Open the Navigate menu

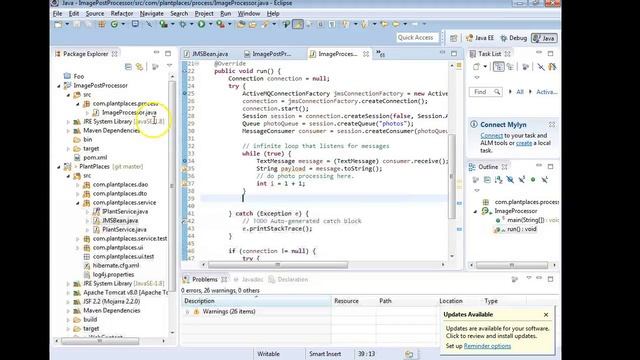(151, 13)
